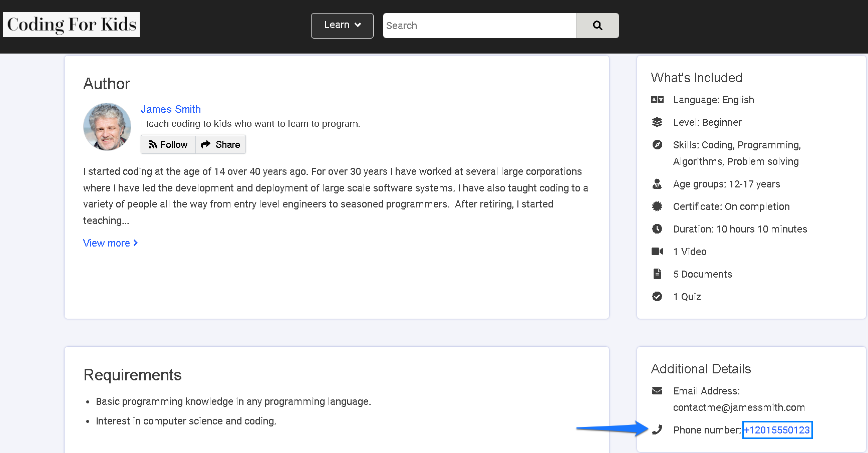Click the video camera icon
Screen dimensions: 868x453
click(657, 252)
